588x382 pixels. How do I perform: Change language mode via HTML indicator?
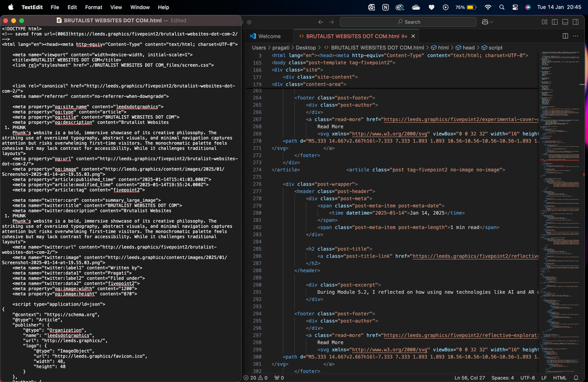(x=559, y=378)
